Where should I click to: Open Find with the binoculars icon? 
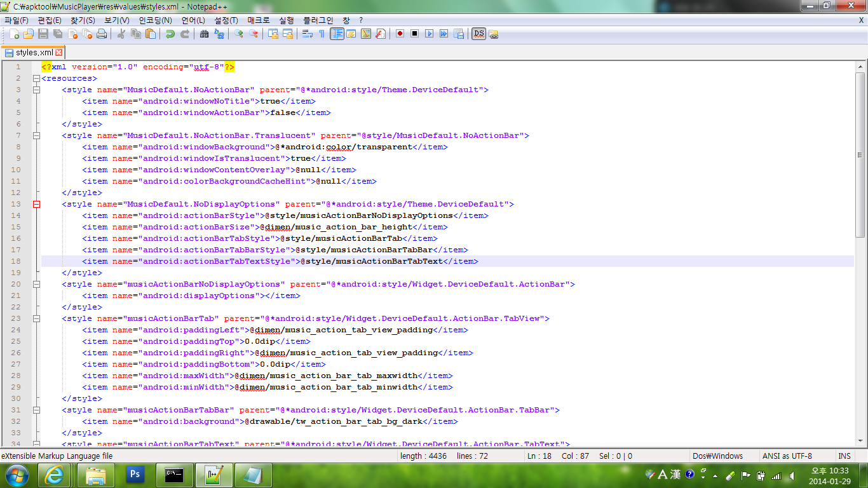click(205, 34)
